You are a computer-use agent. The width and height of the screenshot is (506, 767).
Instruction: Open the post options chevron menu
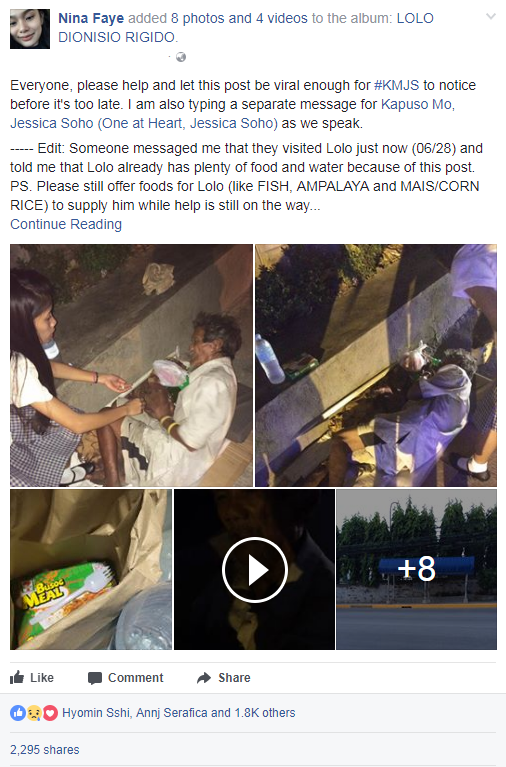(x=490, y=17)
